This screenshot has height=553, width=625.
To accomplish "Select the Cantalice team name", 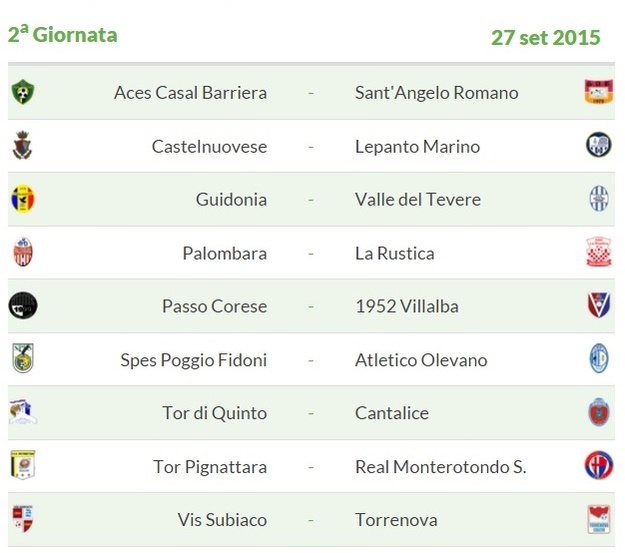I will point(392,413).
